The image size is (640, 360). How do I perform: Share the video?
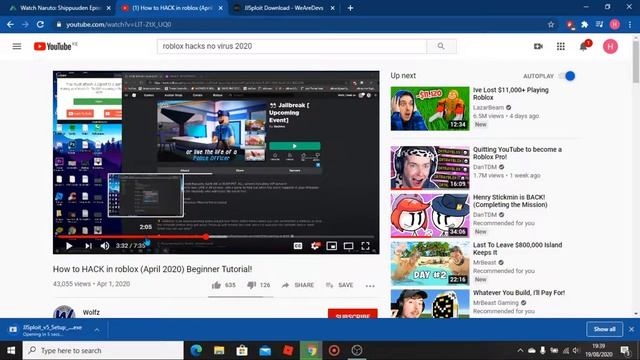click(298, 285)
